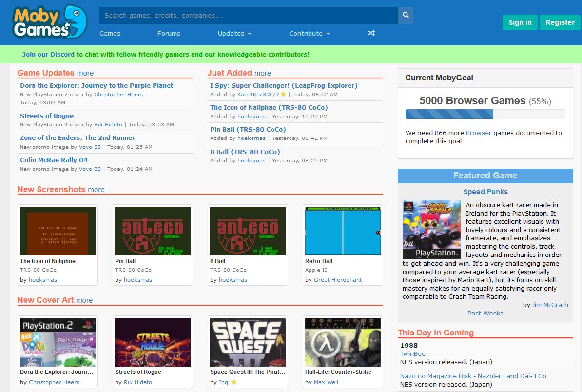Open the TwinBee game link
The width and height of the screenshot is (582, 392).
(412, 353)
